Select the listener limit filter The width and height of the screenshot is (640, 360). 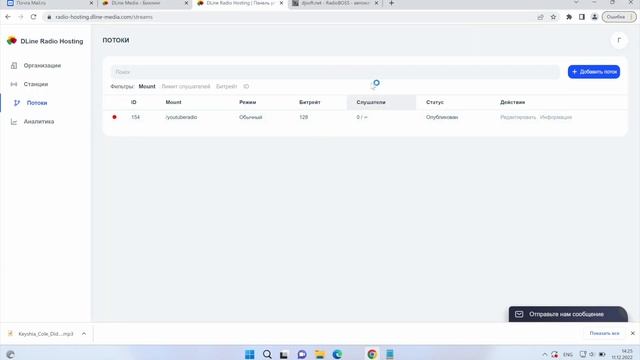186,87
